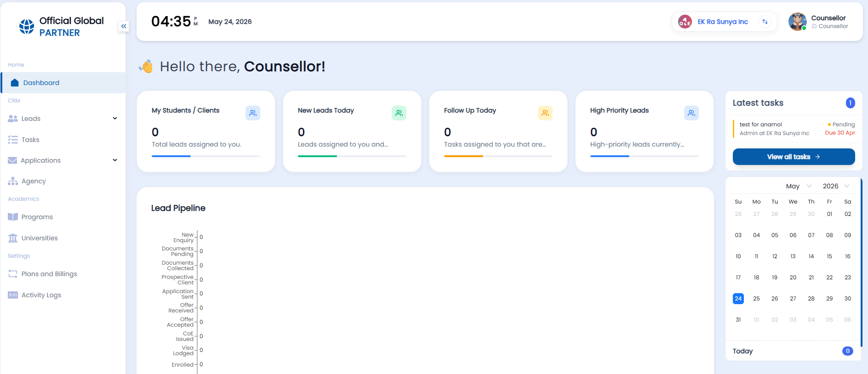Open the Counsellor profile avatar
The width and height of the screenshot is (868, 374).
[798, 22]
